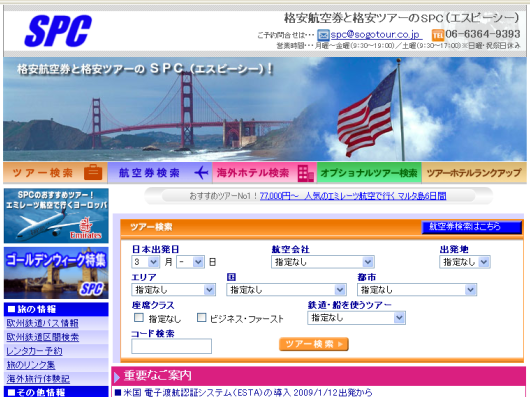Click the orange TEL icon
The width and height of the screenshot is (530, 397).
(438, 35)
